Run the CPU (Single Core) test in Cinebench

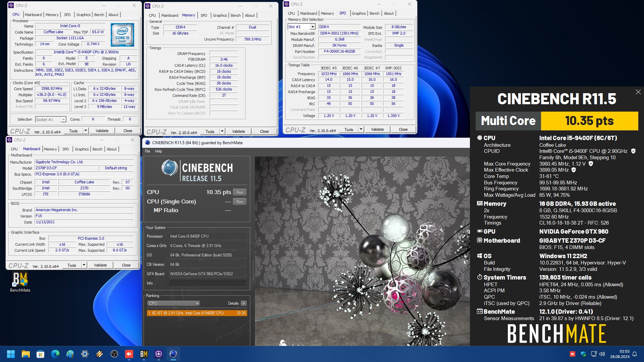click(239, 202)
